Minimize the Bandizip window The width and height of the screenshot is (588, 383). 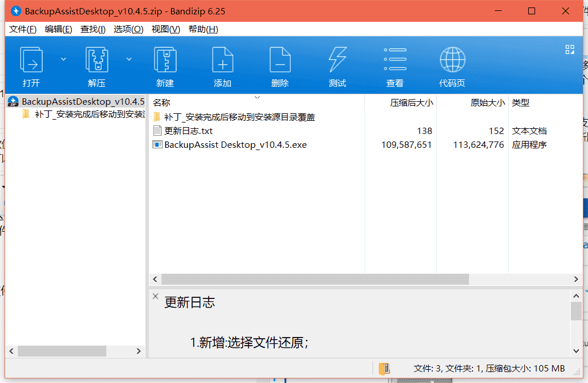point(498,12)
